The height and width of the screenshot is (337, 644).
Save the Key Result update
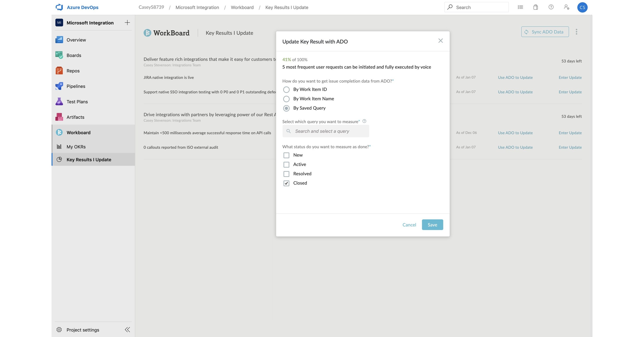[432, 225]
